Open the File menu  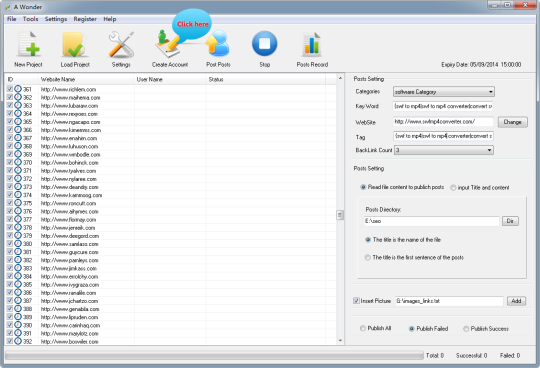(x=12, y=19)
